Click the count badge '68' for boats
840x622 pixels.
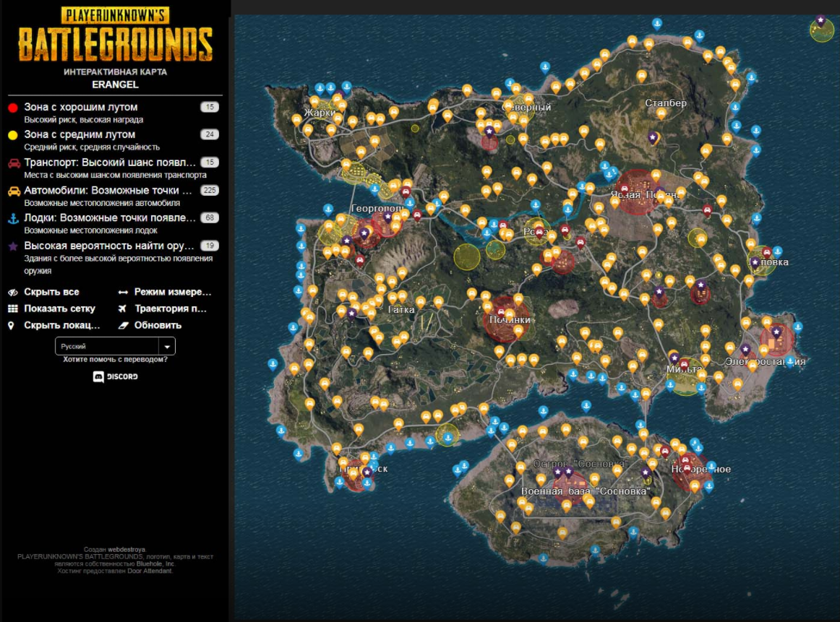[x=210, y=218]
